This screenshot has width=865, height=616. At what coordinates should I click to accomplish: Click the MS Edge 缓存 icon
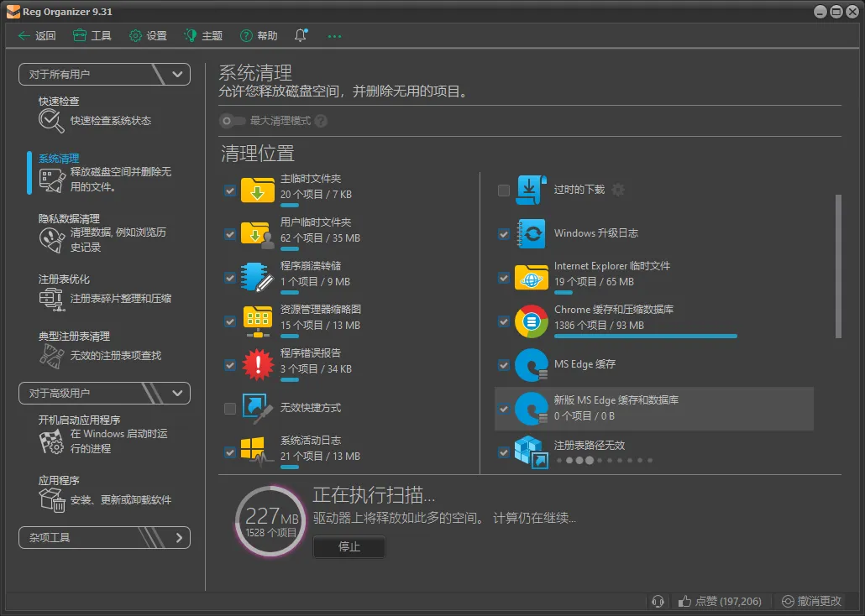click(x=531, y=364)
